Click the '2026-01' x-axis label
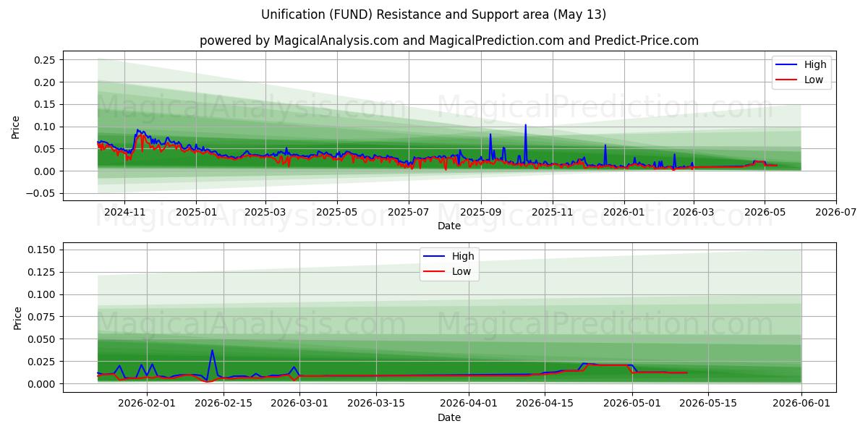 click(624, 212)
